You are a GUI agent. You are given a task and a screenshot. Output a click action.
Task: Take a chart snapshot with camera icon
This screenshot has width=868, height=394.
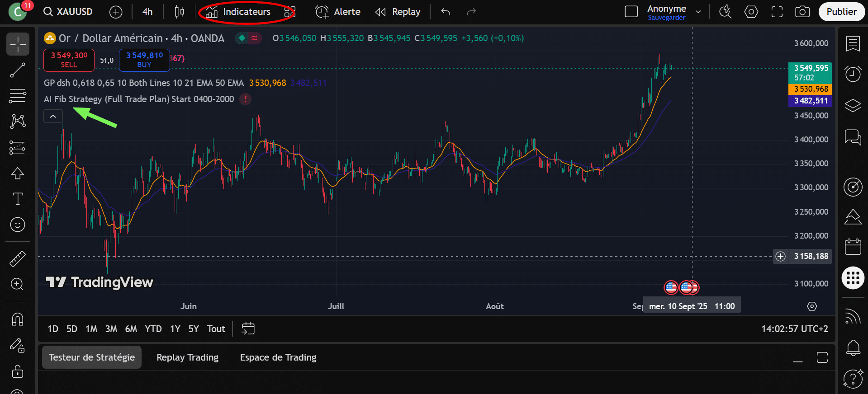802,12
